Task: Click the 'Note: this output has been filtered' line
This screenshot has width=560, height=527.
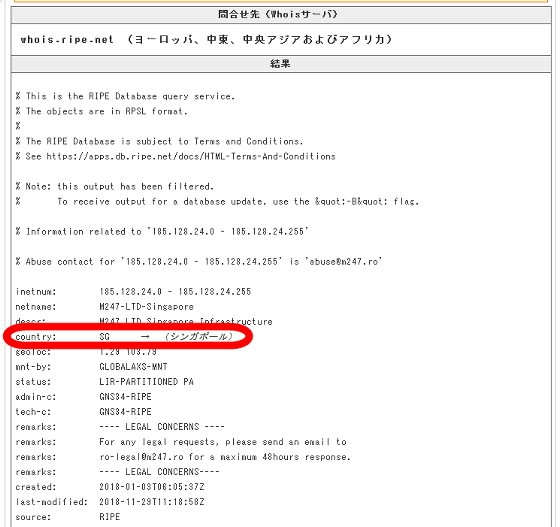Action: coord(115,186)
